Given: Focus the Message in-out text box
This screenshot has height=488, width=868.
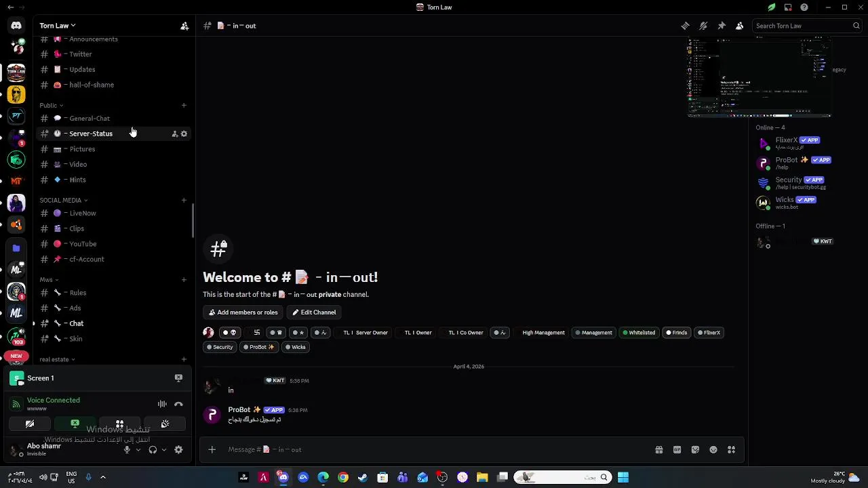Looking at the screenshot, I should [434, 449].
